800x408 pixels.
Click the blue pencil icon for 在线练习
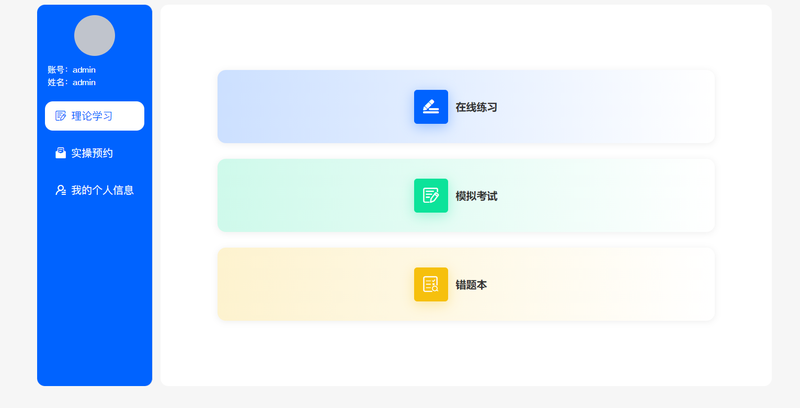[x=431, y=107]
